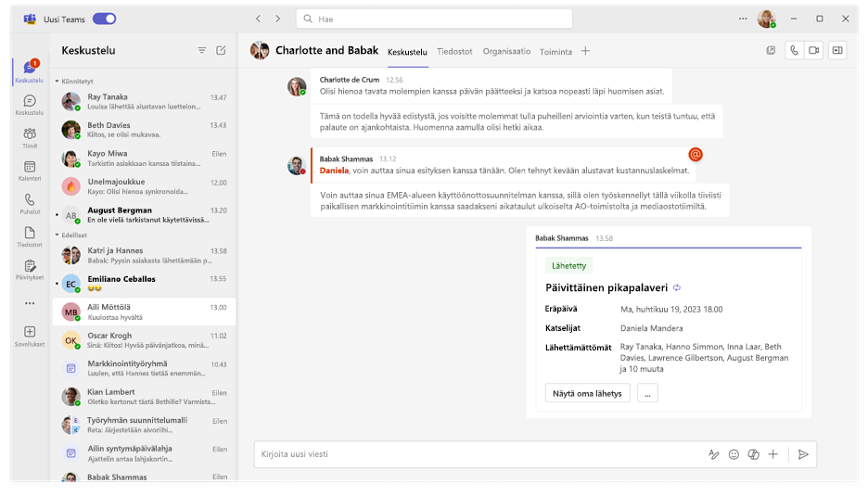Open Sovellukset in the app rail
This screenshot has width=868, height=496.
tap(30, 336)
